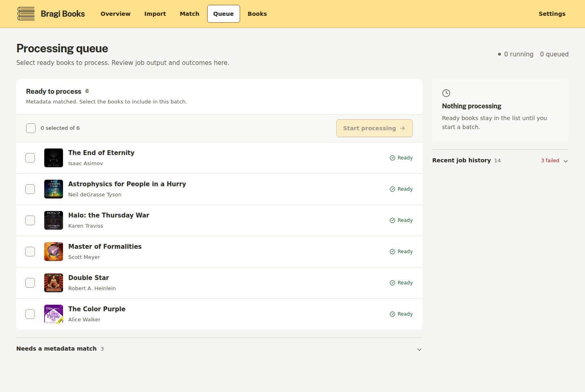
Task: Click the Start processing button
Action: 375,128
